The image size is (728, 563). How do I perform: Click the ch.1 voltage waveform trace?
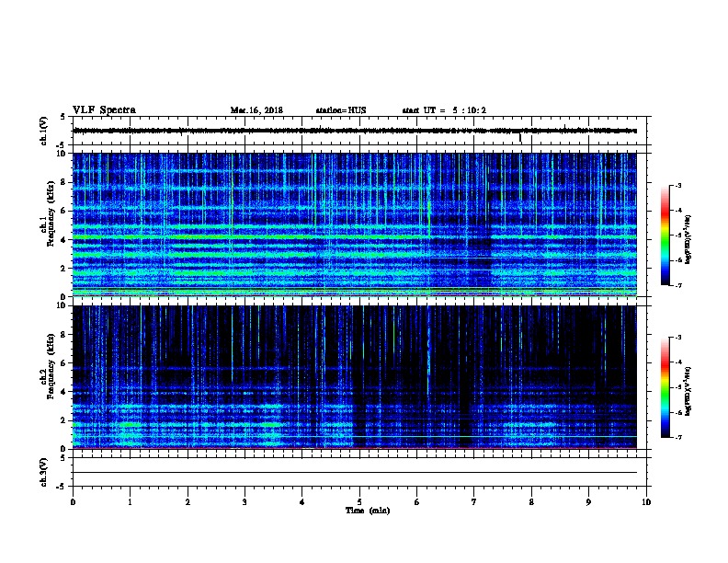click(355, 131)
